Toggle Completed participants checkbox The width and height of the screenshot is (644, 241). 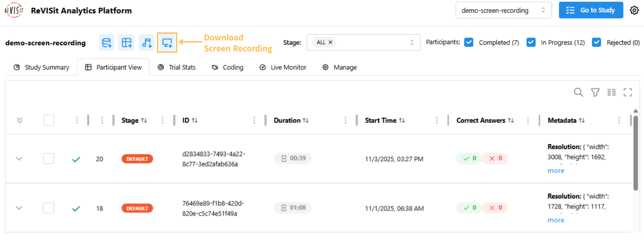(x=469, y=42)
